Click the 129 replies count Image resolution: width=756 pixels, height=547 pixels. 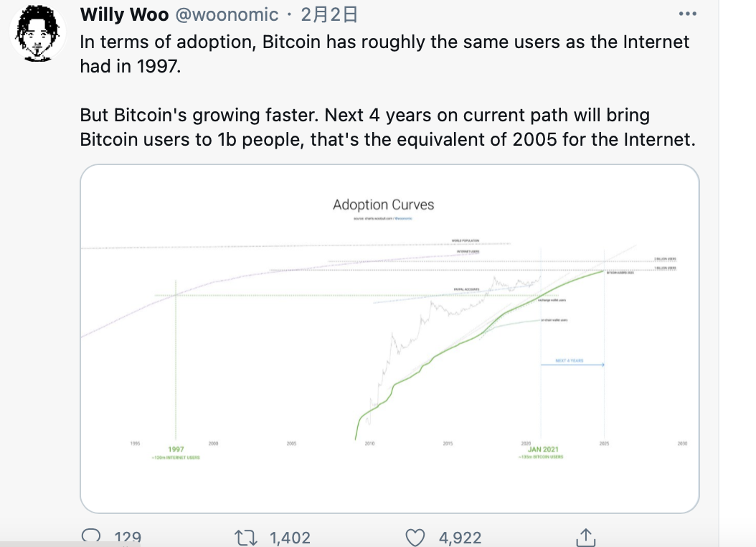(128, 538)
